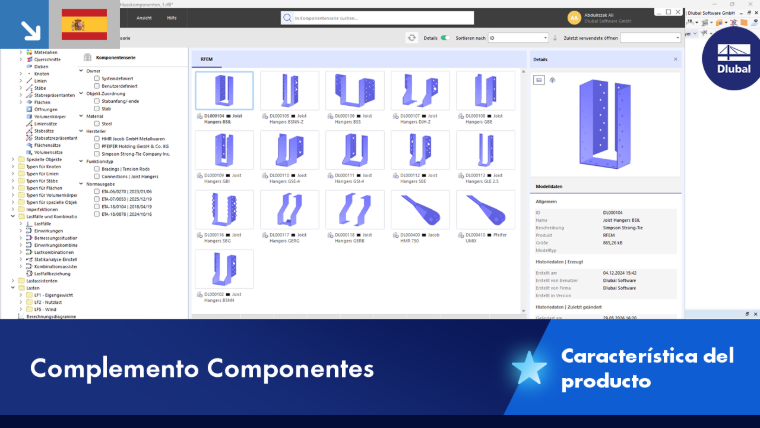Click the Liniensätze tree icon
Screen dimensions: 760x428
point(29,124)
